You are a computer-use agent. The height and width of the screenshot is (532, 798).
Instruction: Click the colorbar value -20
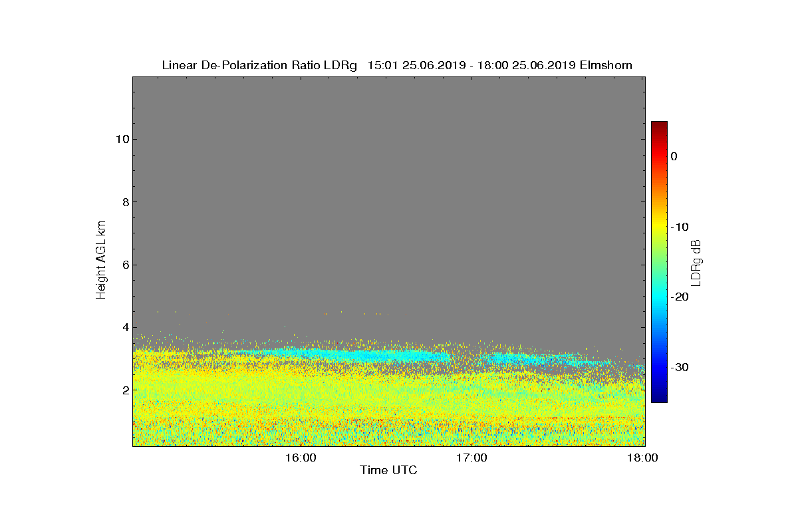680,297
